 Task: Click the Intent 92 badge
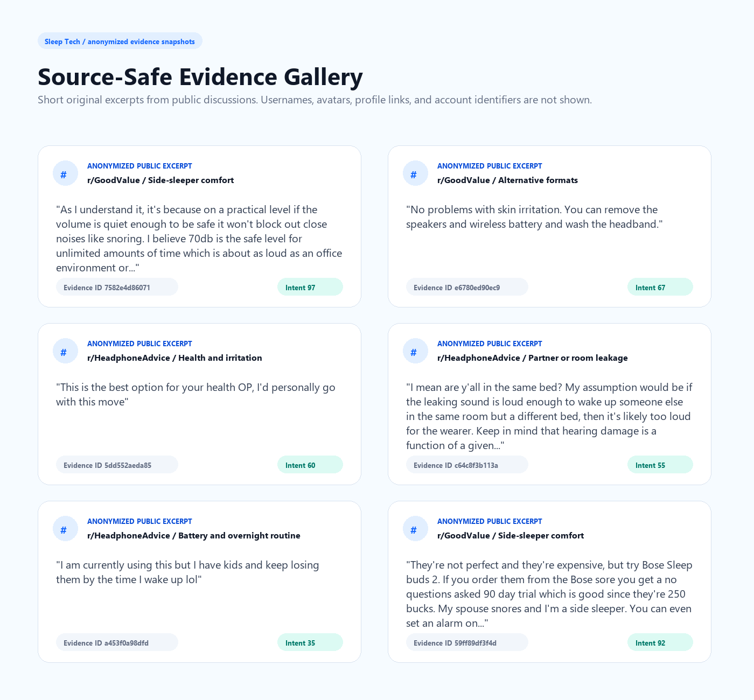point(660,642)
